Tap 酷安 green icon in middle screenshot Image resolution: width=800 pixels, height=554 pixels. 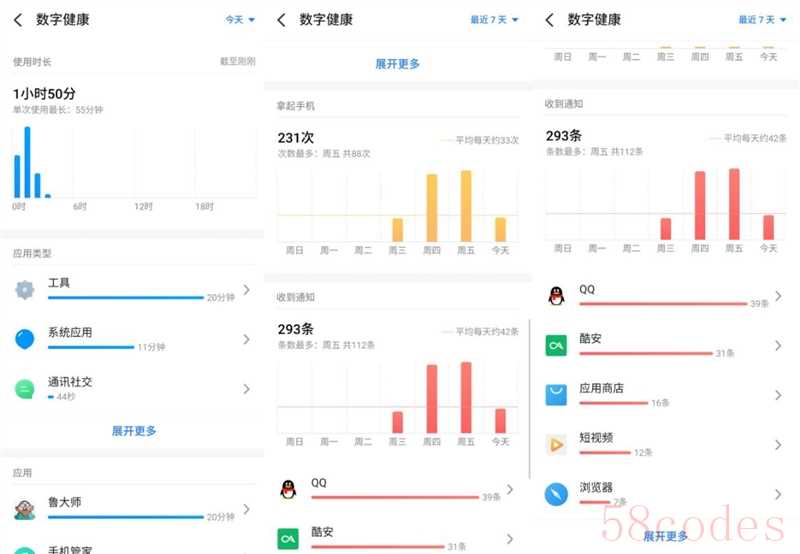click(288, 539)
